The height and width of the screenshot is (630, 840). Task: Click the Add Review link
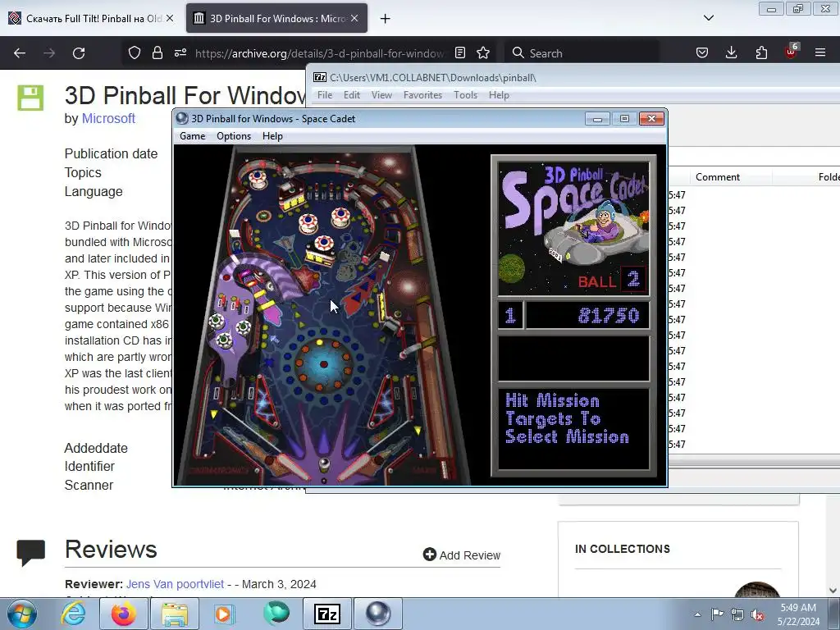[461, 555]
